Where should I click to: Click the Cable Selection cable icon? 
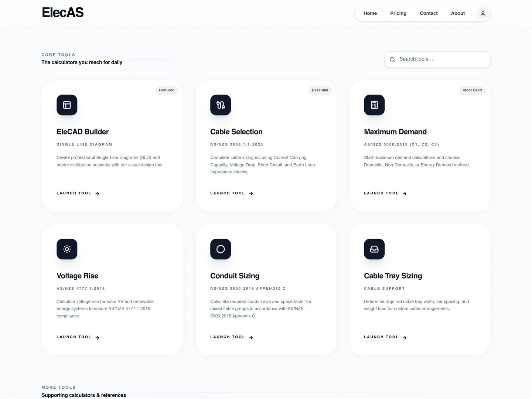tap(221, 105)
